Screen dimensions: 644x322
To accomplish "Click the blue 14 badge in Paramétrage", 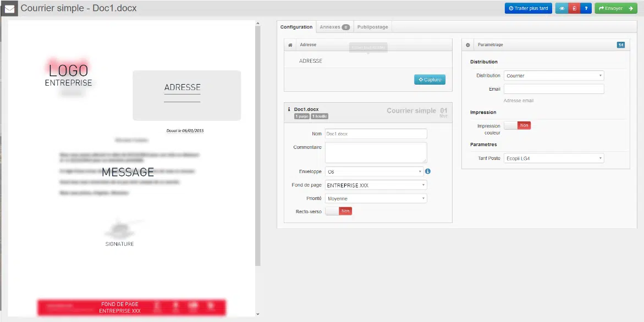I will [x=620, y=45].
